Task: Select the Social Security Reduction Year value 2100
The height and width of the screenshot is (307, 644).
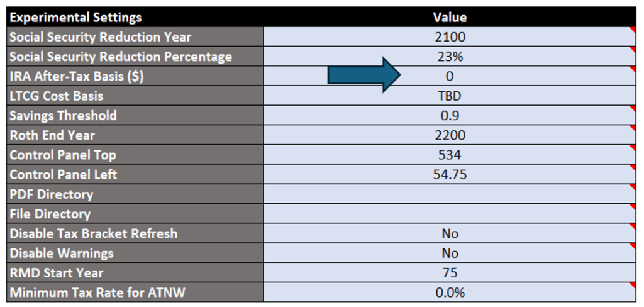Action: tap(450, 37)
